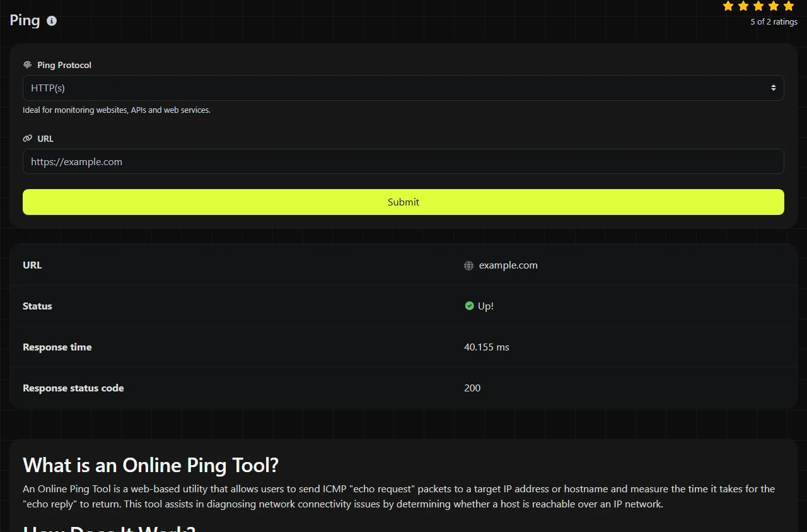Click the info icon next to Ping
Screen dimensions: 807x532
tap(52, 21)
